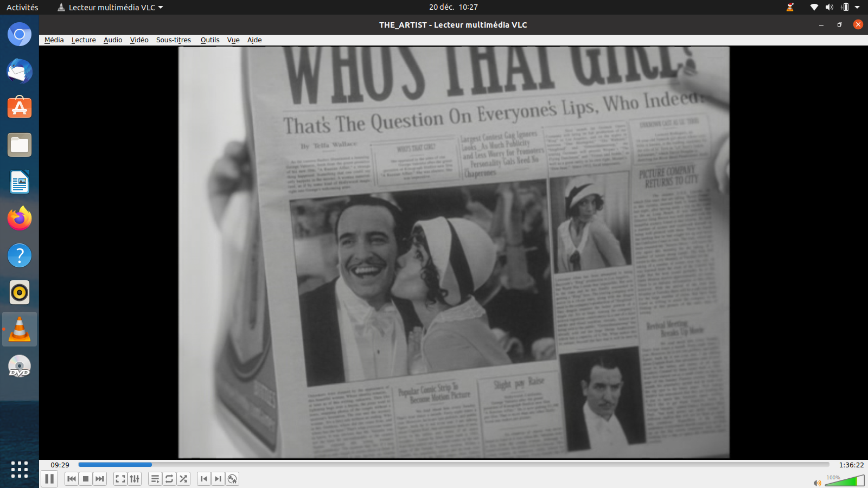This screenshot has height=488, width=868.
Task: Click the total duration 1:36:22 label
Action: [851, 465]
